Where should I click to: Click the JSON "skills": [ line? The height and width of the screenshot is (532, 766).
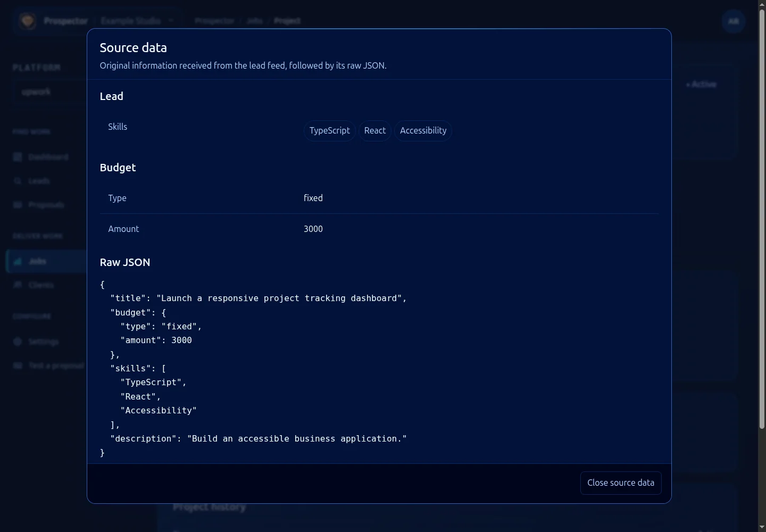pos(138,368)
